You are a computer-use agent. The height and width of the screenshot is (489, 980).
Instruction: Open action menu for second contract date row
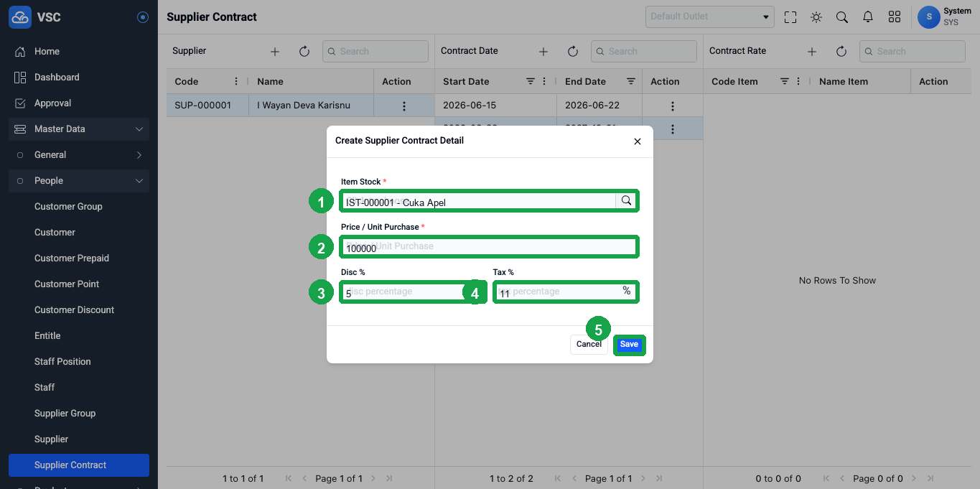click(x=673, y=129)
